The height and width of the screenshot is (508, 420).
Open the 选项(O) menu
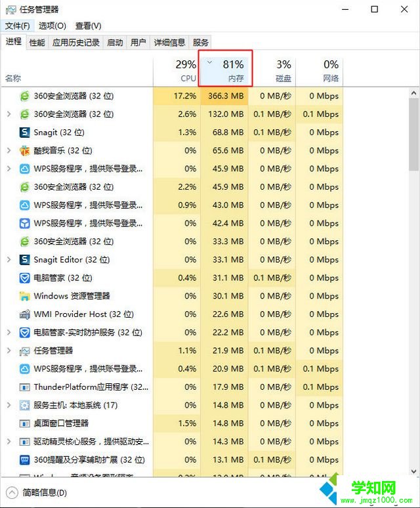coord(52,26)
